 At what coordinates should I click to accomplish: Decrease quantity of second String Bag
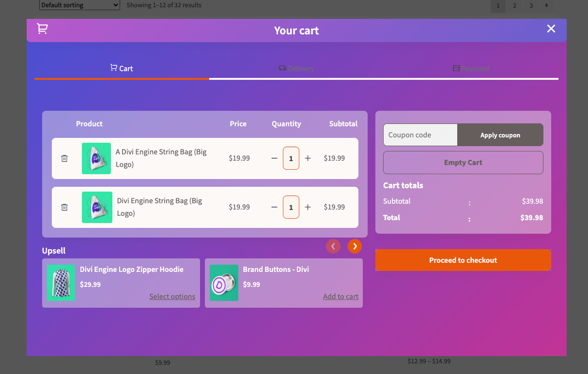pyautogui.click(x=274, y=208)
